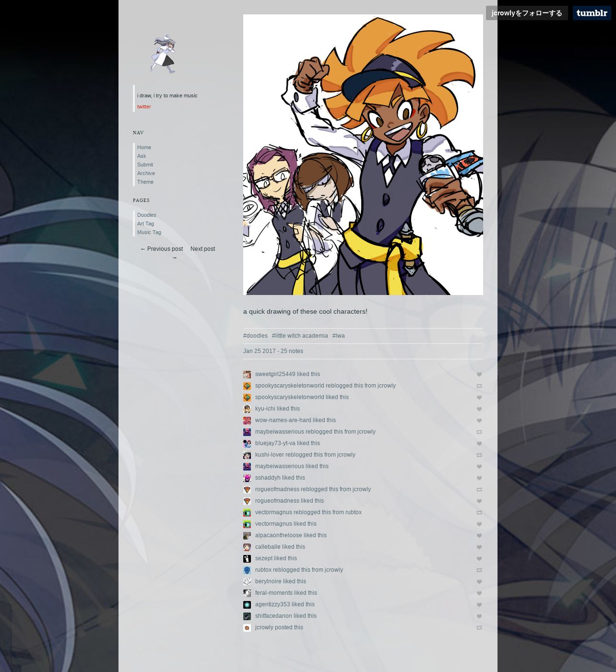616x672 pixels.
Task: Click post caption about cool characters
Action: tap(305, 311)
